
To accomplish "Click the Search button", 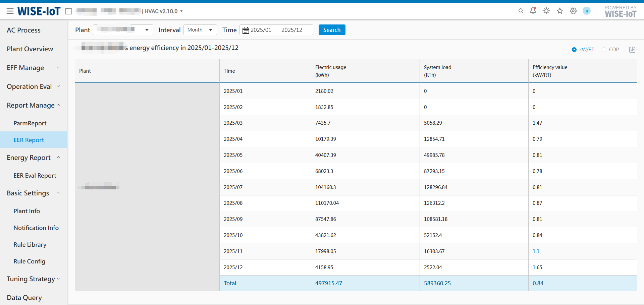I will (x=332, y=30).
